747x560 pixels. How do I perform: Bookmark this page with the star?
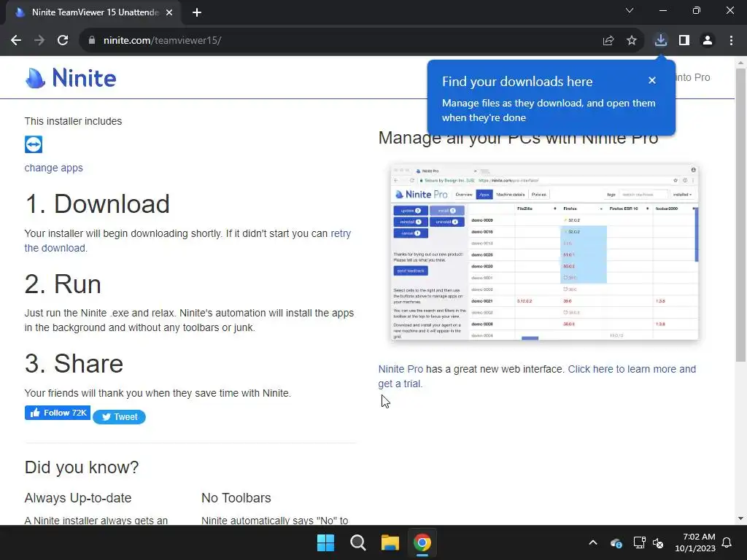[631, 41]
